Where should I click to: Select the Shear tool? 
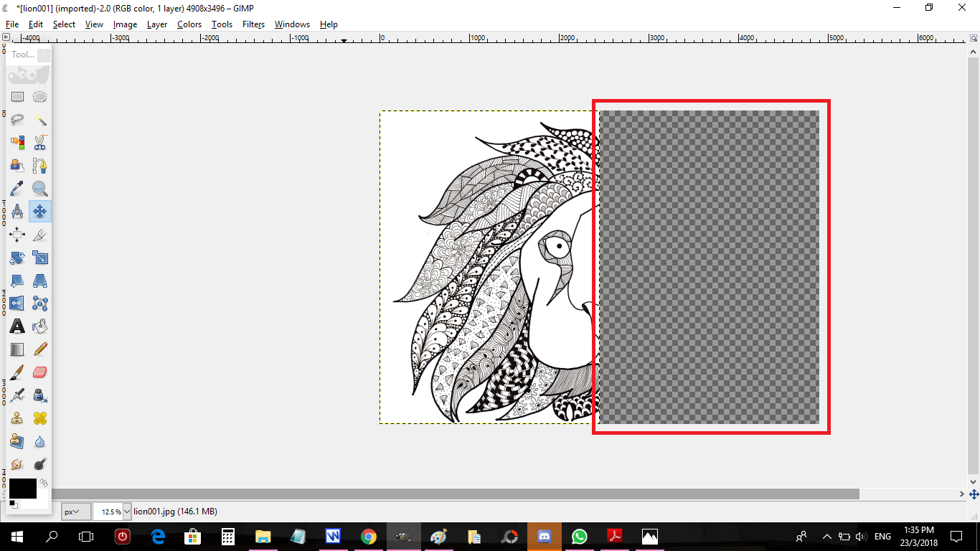pos(17,281)
